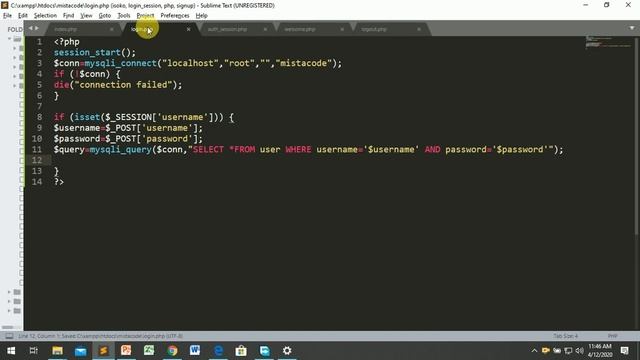The image size is (640, 360).
Task: Click the vertical editor scrollbar
Action: (637, 137)
